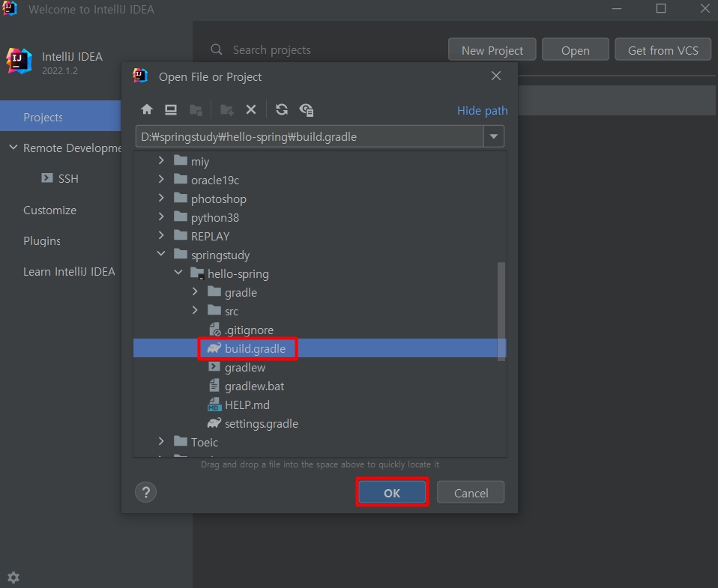
Task: Select the build.gradle file name
Action: tap(255, 349)
